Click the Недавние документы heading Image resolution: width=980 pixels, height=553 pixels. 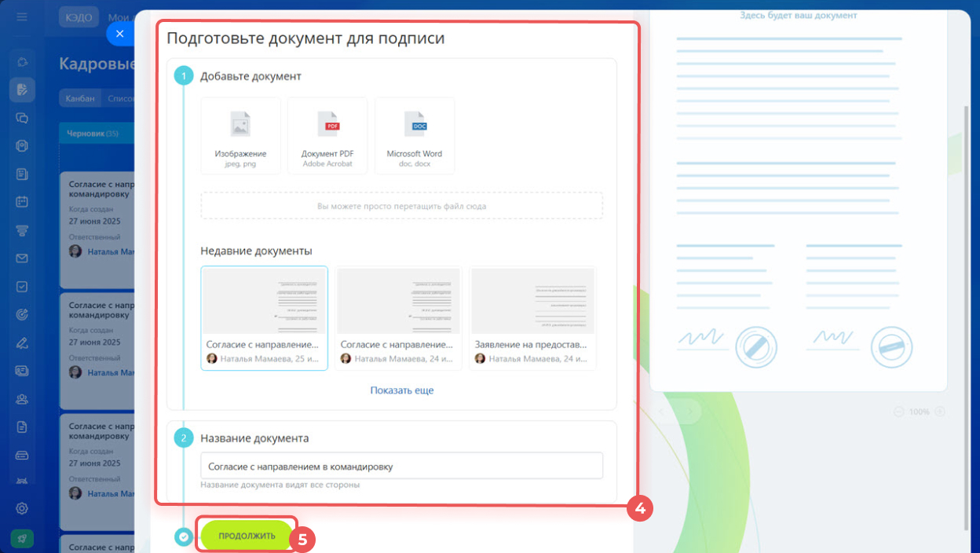point(256,251)
